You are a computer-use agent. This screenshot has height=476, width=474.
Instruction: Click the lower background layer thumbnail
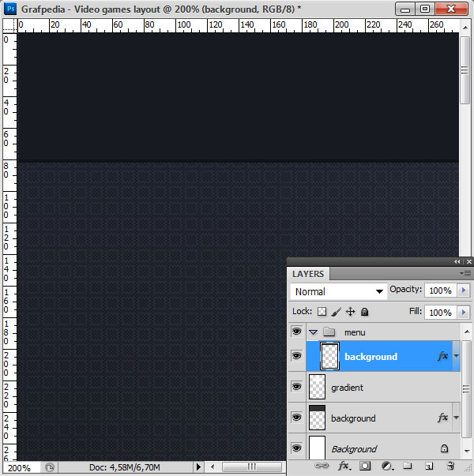(x=317, y=418)
